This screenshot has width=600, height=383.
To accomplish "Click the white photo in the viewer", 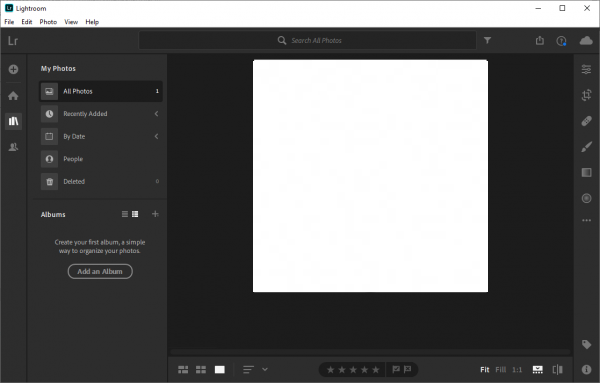I will coord(370,176).
